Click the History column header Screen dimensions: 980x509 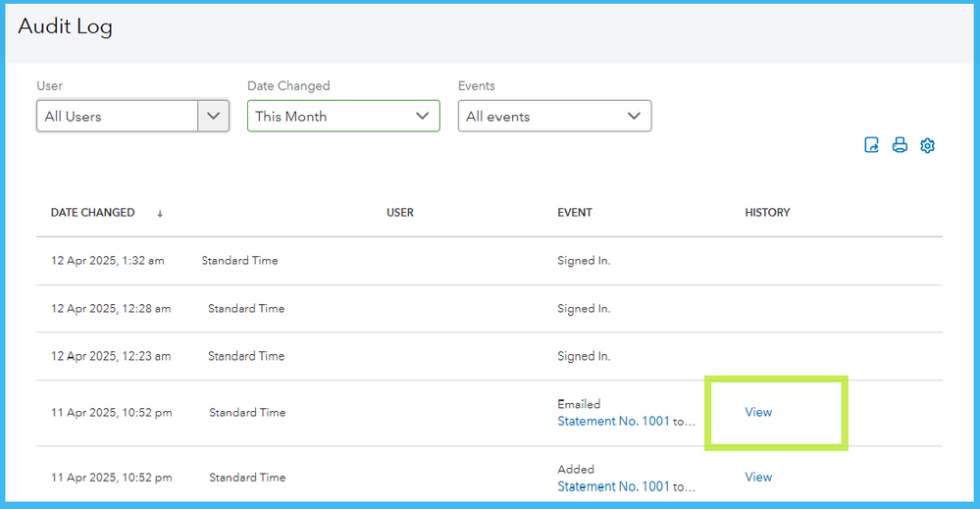coord(767,213)
